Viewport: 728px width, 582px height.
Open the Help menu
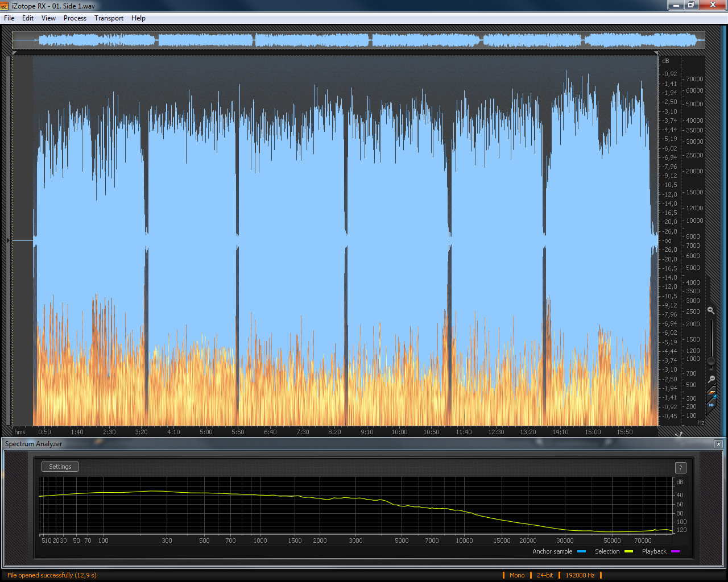[x=138, y=18]
